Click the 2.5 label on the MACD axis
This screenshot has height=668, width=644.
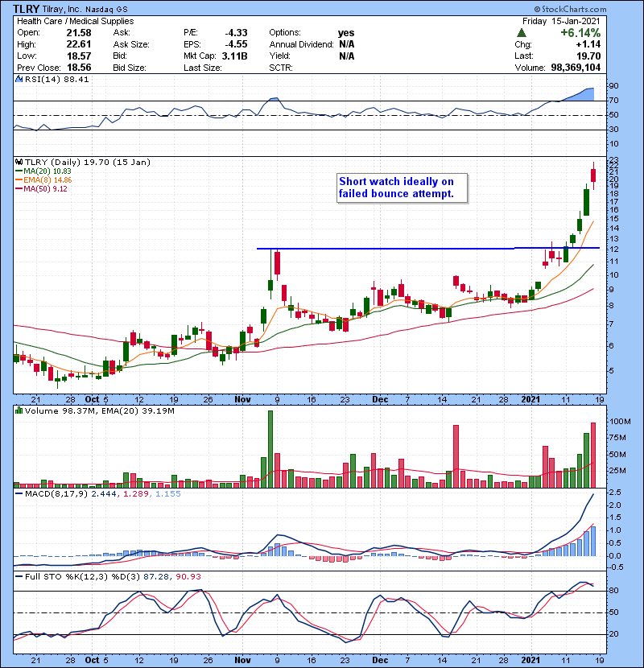[x=616, y=493]
